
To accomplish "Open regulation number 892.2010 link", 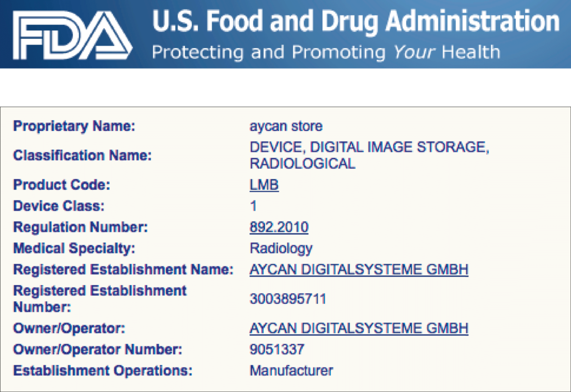I will pos(279,227).
